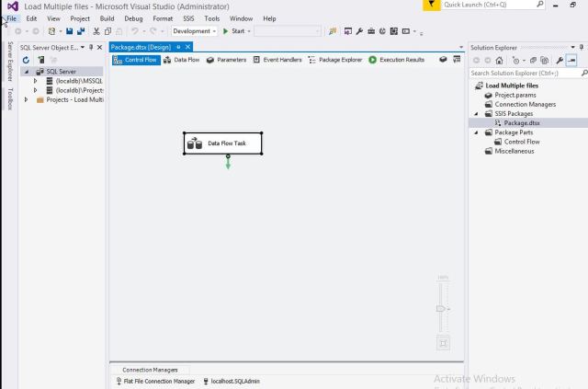Toggle Preview Selected Items in Solution Explorer
This screenshot has height=389, width=588.
pos(571,60)
